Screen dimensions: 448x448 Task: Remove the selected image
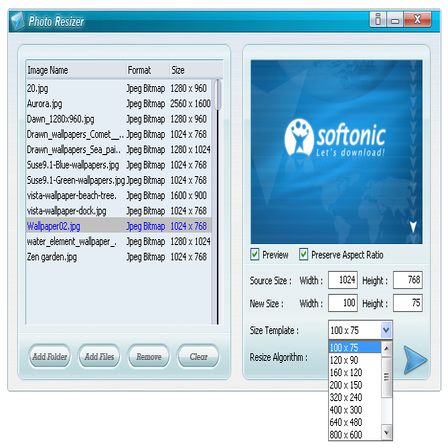(x=149, y=357)
